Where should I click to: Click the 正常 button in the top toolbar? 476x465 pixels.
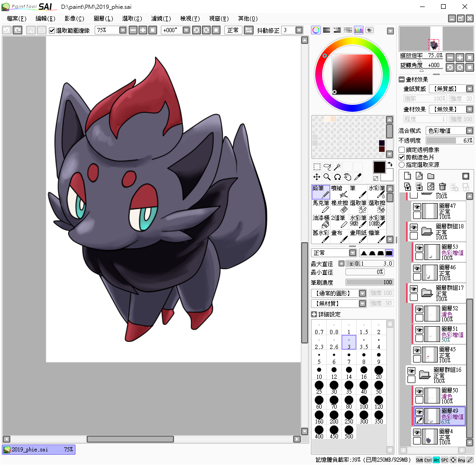pyautogui.click(x=233, y=30)
